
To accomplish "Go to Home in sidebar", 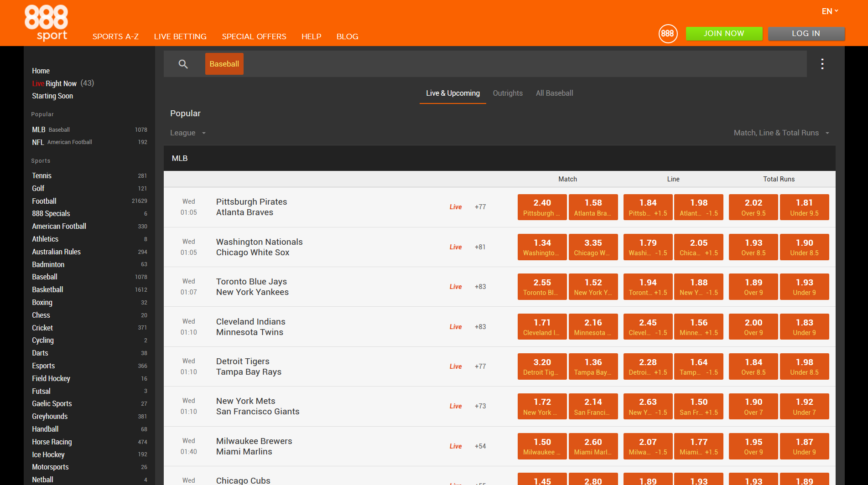I will click(41, 71).
